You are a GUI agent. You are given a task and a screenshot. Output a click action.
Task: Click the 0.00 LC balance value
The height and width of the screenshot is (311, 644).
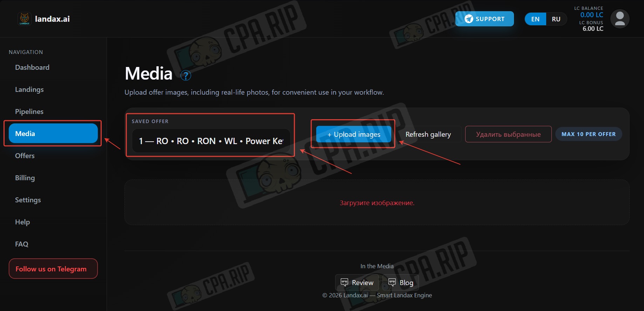click(x=592, y=15)
